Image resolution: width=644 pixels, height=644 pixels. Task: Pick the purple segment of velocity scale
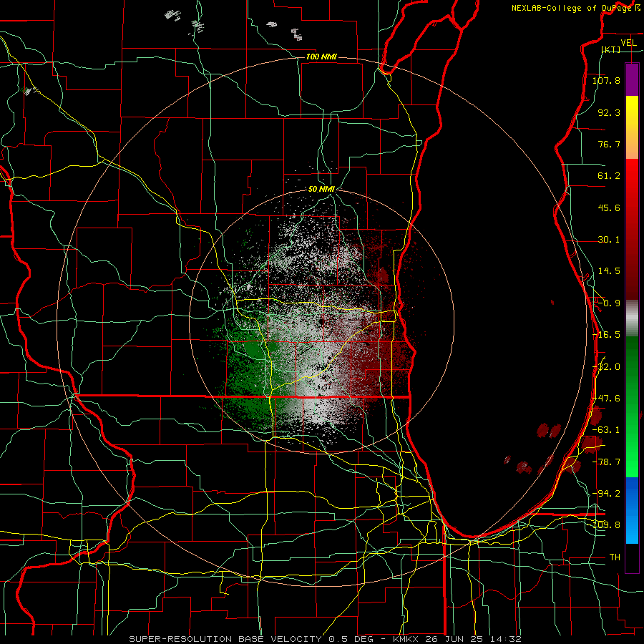pos(632,79)
